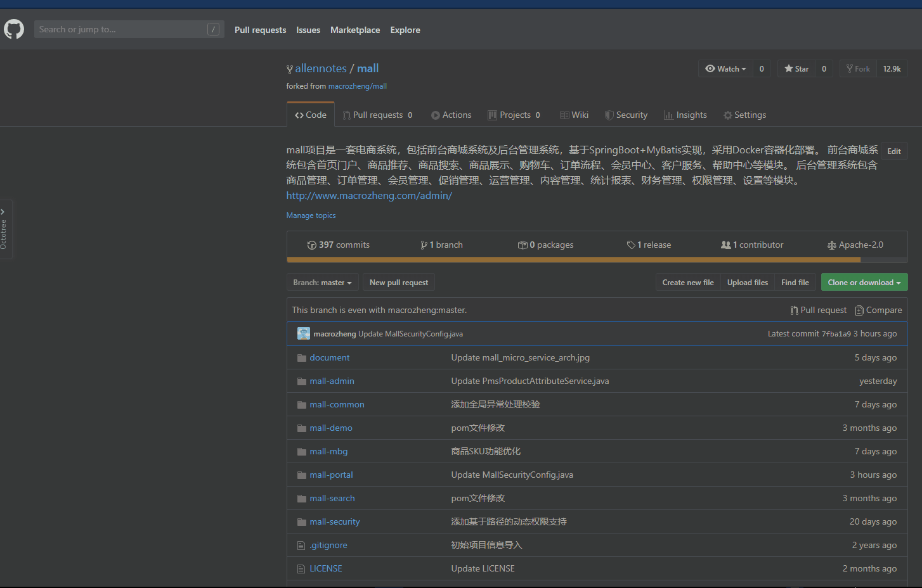Click the GitHub Octocat logo
Viewport: 922px width, 588px height.
[x=14, y=29]
